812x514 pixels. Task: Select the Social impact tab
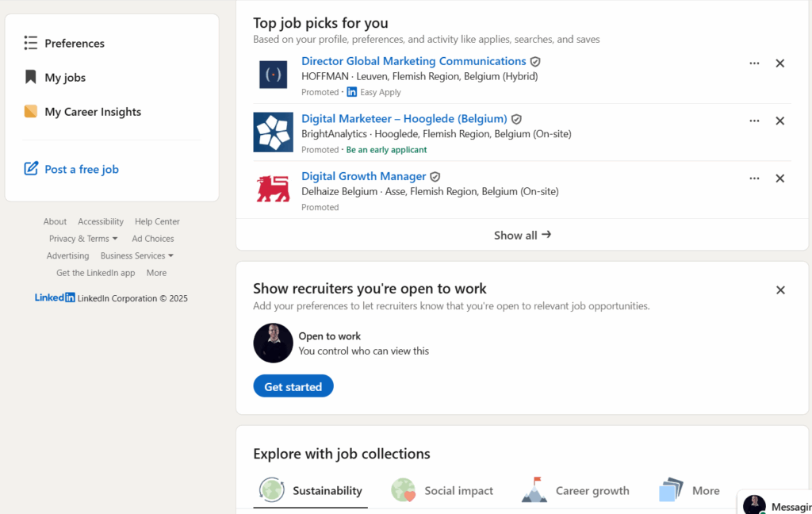pos(442,491)
